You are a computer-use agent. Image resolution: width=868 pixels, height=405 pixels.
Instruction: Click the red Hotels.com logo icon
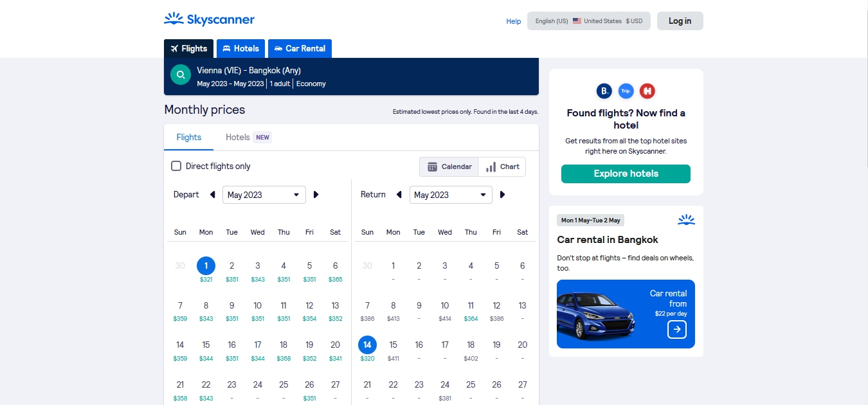[x=647, y=91]
